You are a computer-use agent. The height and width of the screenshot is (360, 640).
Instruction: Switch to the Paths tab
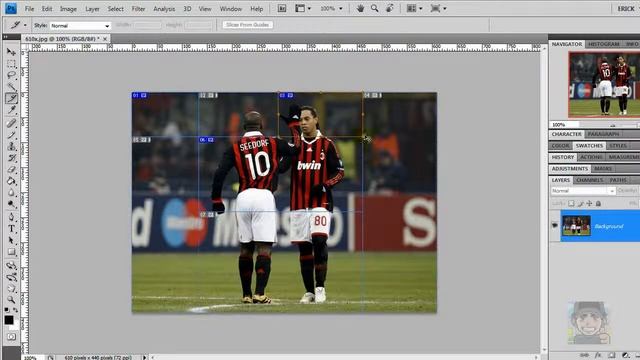618,180
